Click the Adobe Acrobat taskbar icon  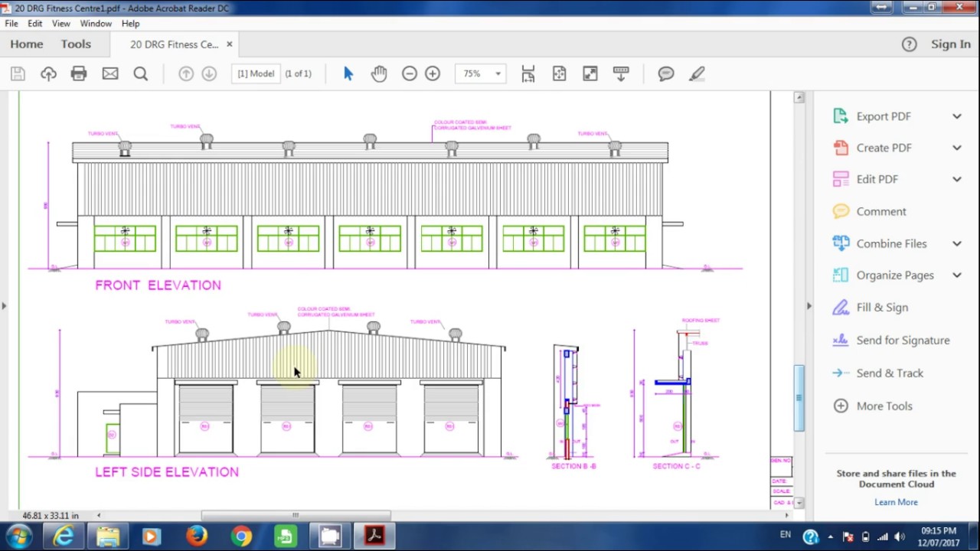pos(374,536)
